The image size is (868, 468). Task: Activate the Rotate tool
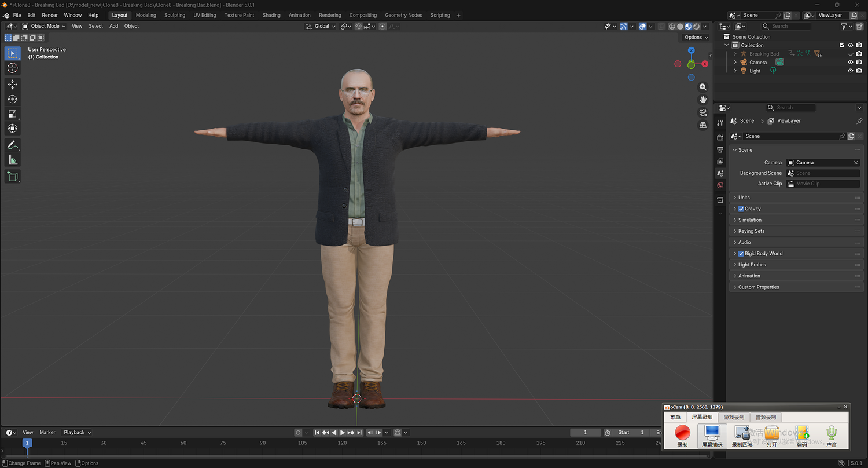(x=12, y=99)
